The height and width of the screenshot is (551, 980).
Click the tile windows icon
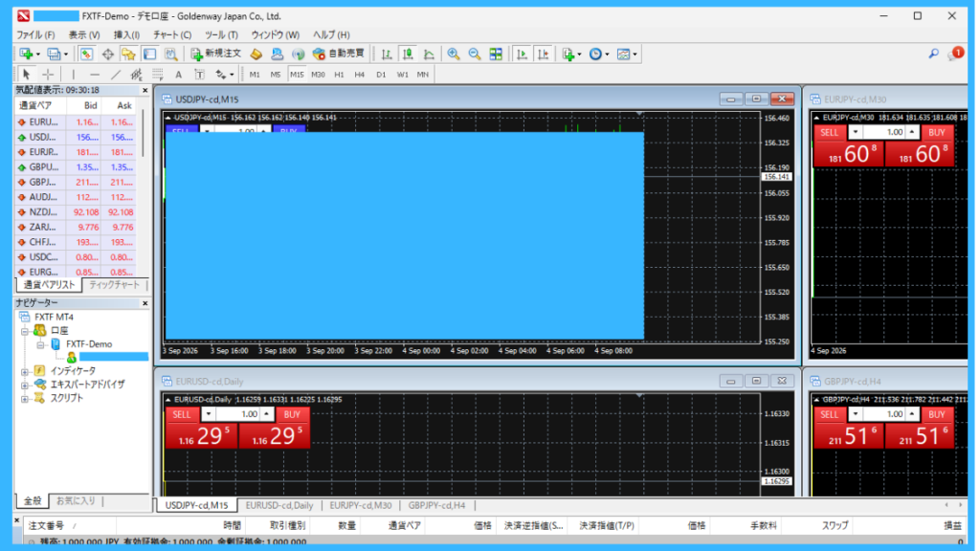[x=497, y=55]
